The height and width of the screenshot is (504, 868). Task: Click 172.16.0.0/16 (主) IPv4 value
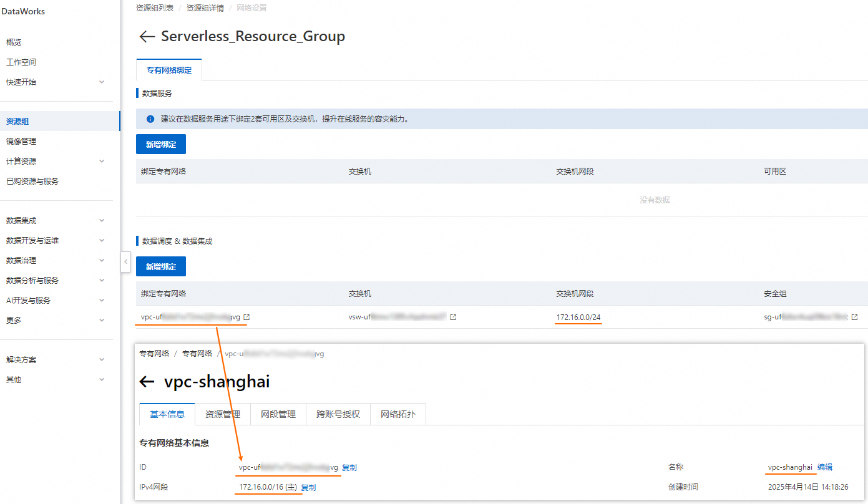pos(268,487)
